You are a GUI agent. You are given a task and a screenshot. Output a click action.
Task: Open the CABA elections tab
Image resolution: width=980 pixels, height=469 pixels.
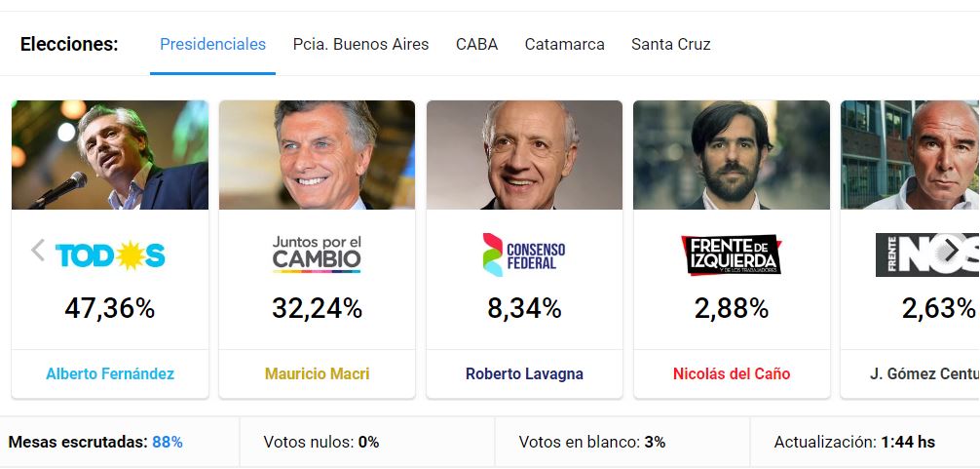[476, 44]
